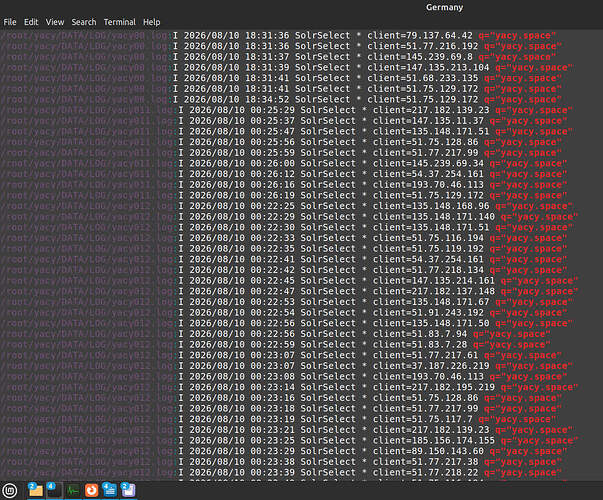This screenshot has height=500, width=603.
Task: Click the client=51.68.233.135 log entry
Action: point(423,78)
